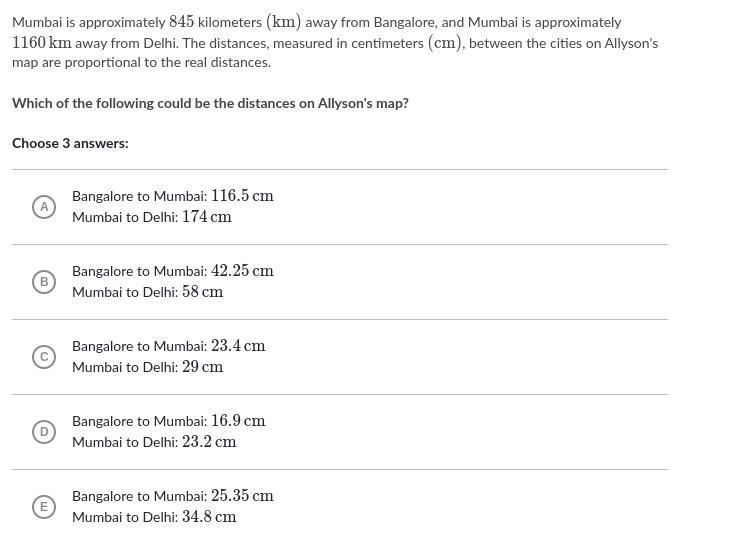Viewport: 755px width, 533px height.
Task: Select answer choice B circle
Action: (44, 282)
